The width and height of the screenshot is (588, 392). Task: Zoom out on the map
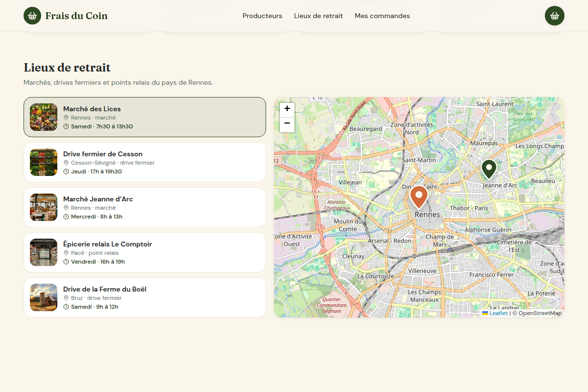287,124
